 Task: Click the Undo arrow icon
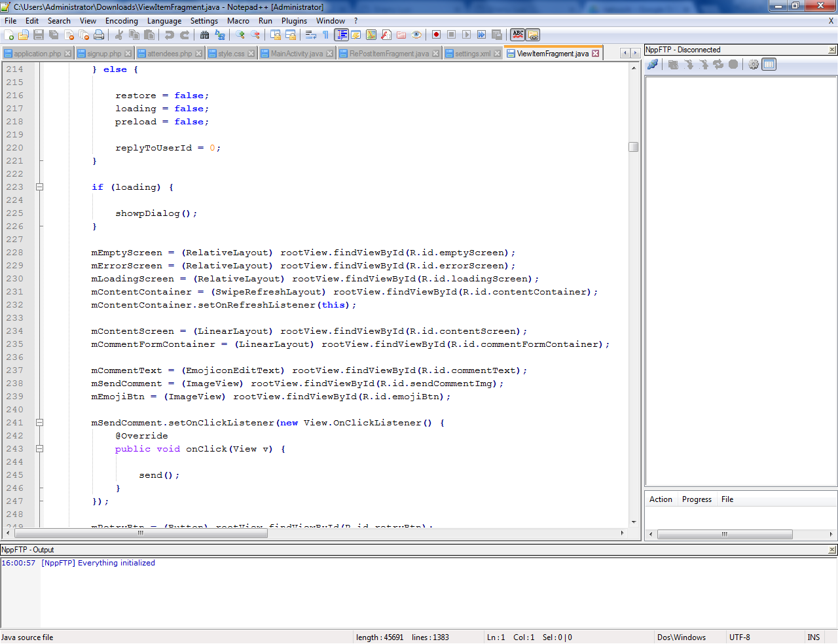point(170,35)
